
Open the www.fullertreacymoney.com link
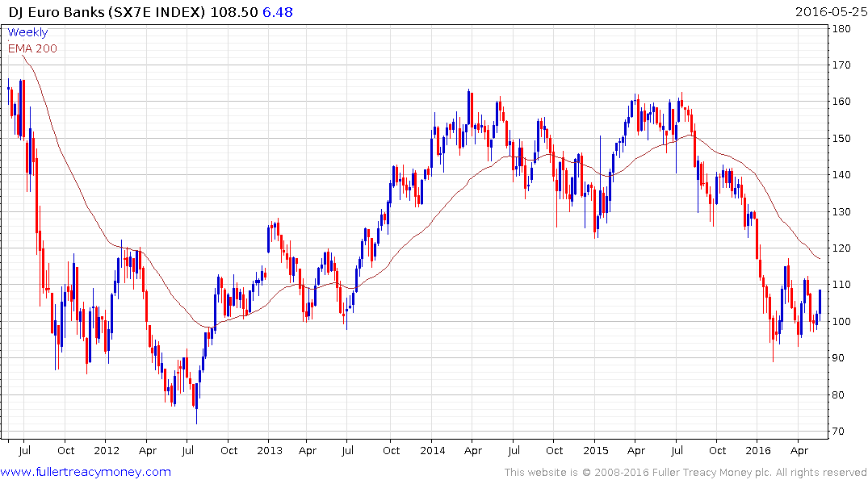(86, 472)
